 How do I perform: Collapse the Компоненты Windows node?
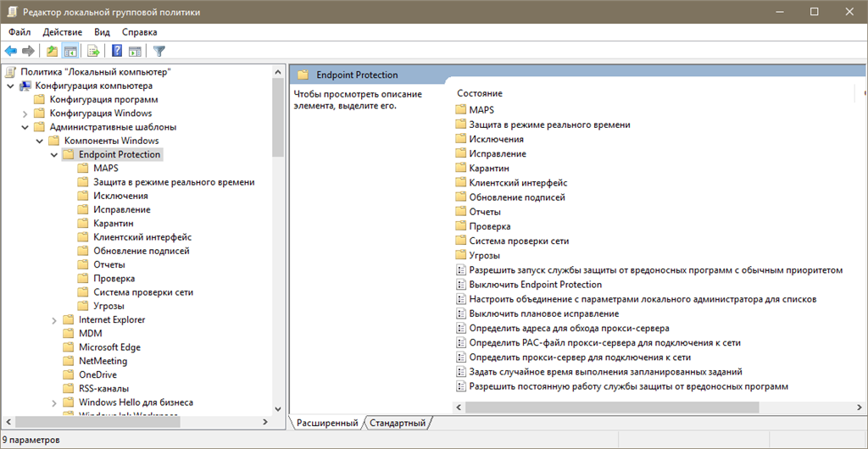39,141
